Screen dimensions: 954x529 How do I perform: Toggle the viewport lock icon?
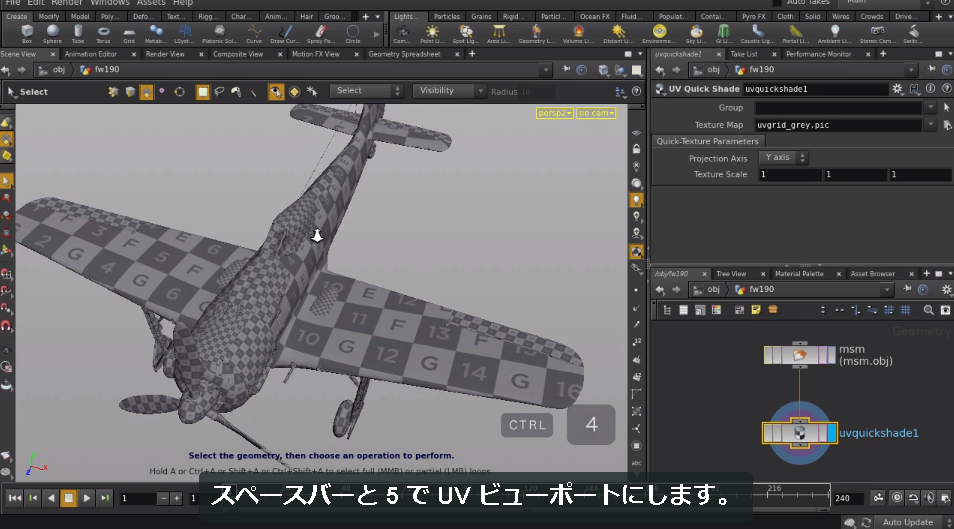tap(636, 149)
